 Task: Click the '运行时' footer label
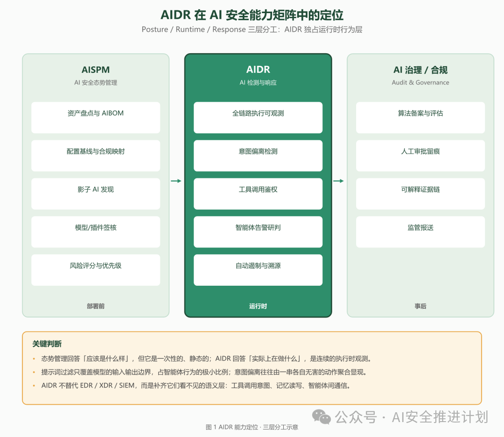coord(258,306)
